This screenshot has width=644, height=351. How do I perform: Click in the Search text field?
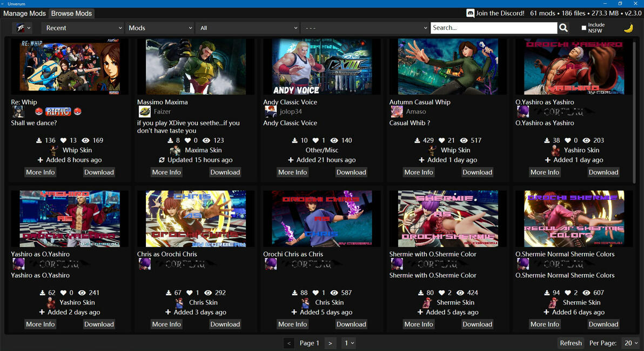tap(494, 28)
